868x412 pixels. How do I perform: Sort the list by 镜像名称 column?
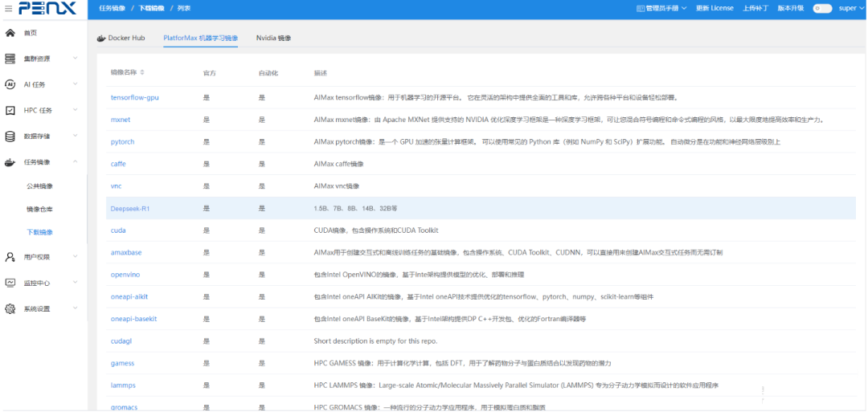(142, 73)
